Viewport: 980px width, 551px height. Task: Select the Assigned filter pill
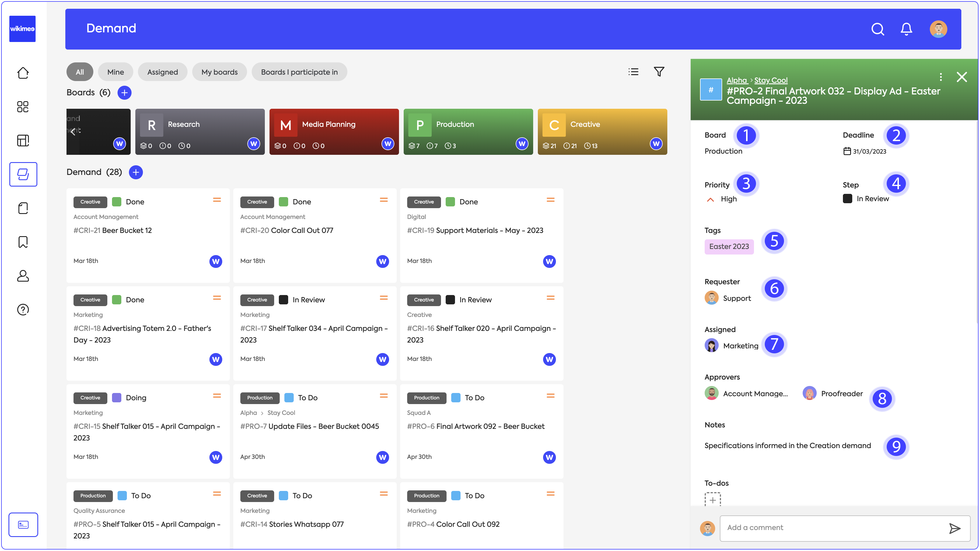click(x=162, y=72)
